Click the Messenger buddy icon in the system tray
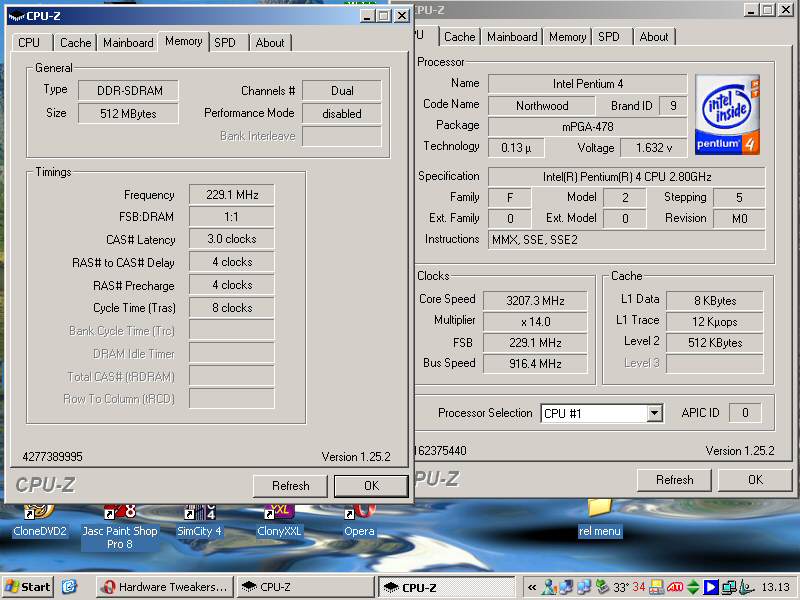The height and width of the screenshot is (600, 800). pos(548,587)
